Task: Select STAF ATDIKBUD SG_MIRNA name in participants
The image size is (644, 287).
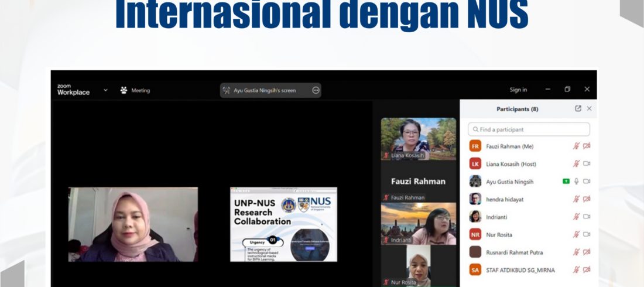Action: point(520,270)
